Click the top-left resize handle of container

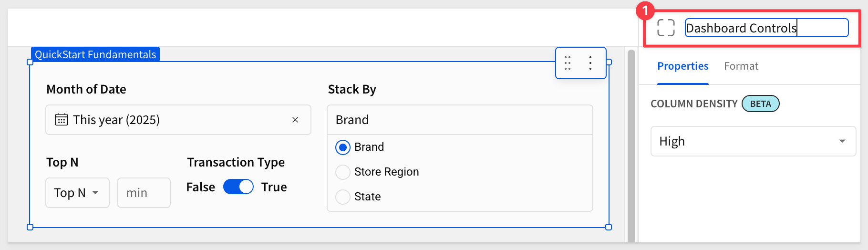[x=30, y=62]
